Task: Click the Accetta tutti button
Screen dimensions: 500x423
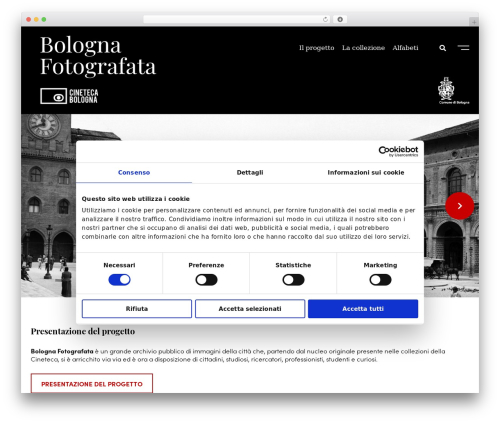Action: (x=363, y=309)
